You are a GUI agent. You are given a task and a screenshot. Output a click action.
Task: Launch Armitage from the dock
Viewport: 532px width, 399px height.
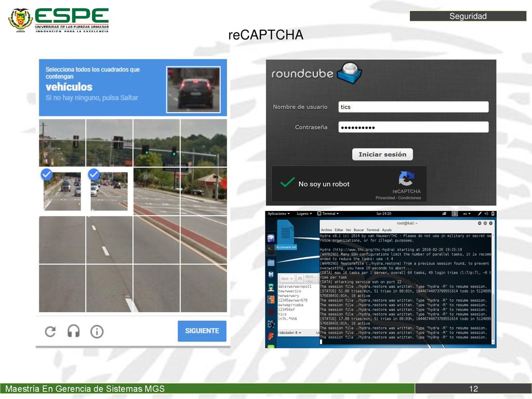pos(271,288)
